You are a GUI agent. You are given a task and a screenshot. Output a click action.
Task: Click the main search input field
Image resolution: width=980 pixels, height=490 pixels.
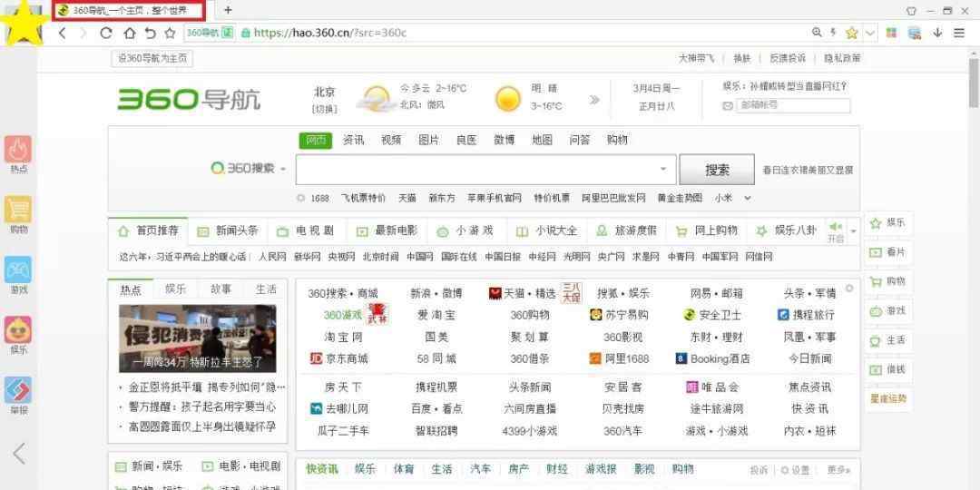click(485, 170)
